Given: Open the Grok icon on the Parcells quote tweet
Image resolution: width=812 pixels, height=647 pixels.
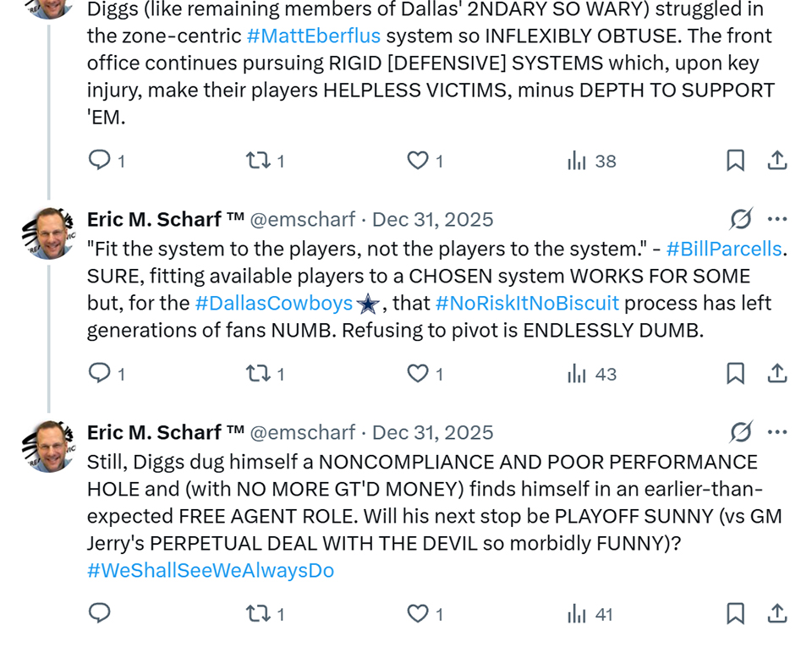Looking at the screenshot, I should [x=741, y=219].
